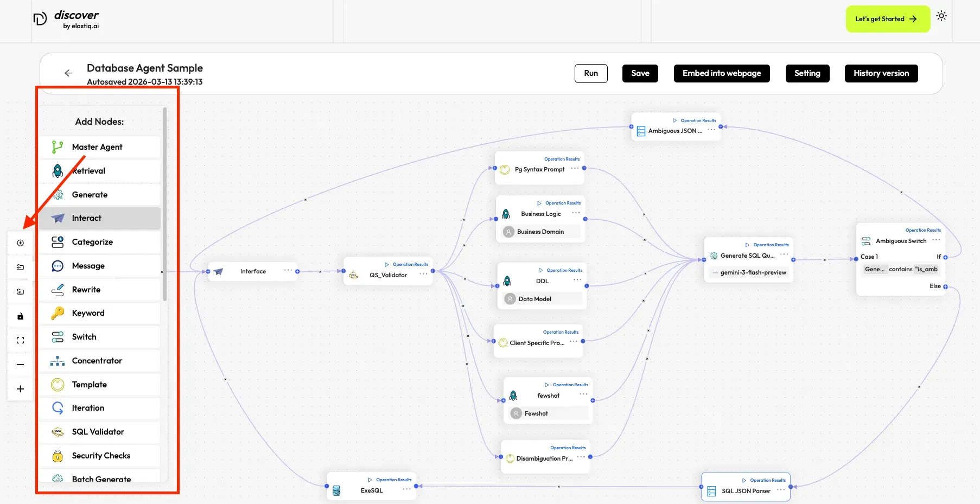Click the lock icon on the canvas toolbar
Screen dimensions: 980x504
(20, 316)
